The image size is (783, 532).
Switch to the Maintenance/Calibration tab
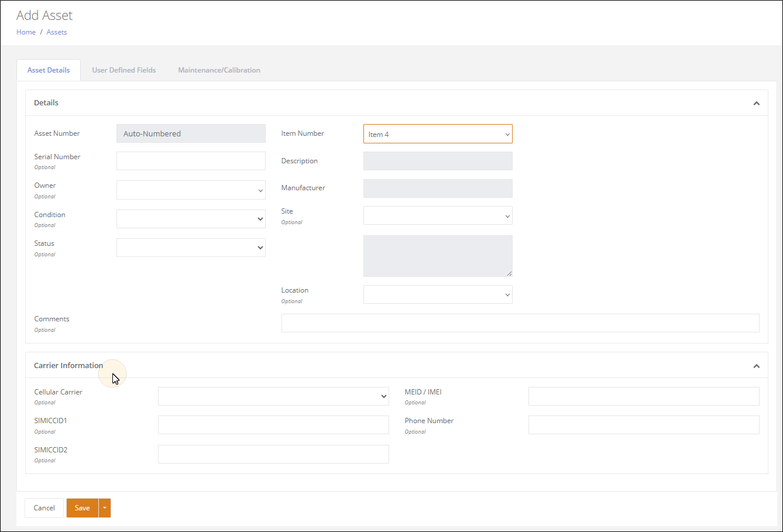point(219,70)
